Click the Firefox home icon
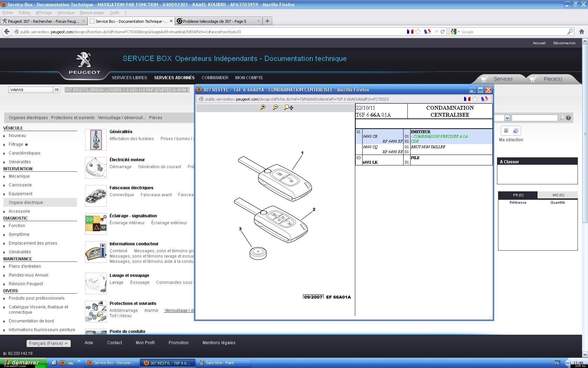This screenshot has width=588, height=368. click(x=582, y=32)
